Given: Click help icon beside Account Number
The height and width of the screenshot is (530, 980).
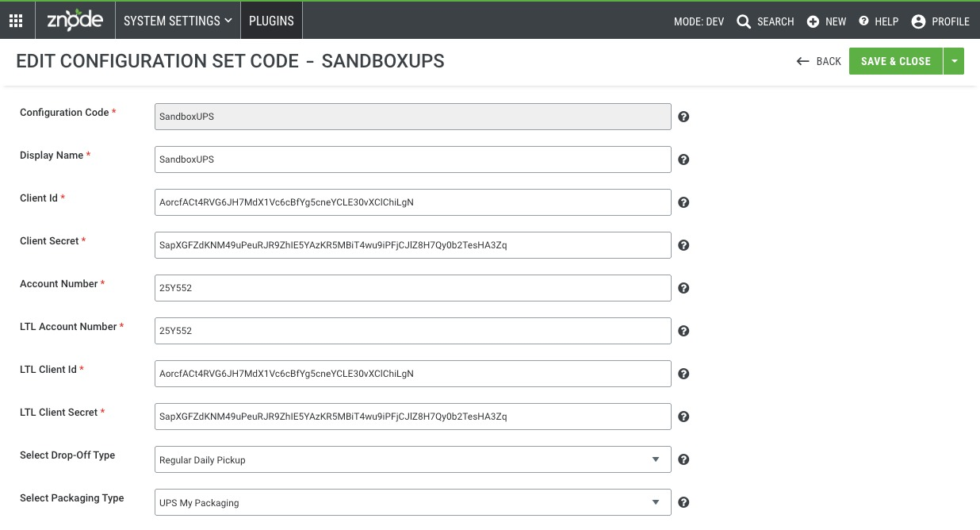Looking at the screenshot, I should (683, 288).
